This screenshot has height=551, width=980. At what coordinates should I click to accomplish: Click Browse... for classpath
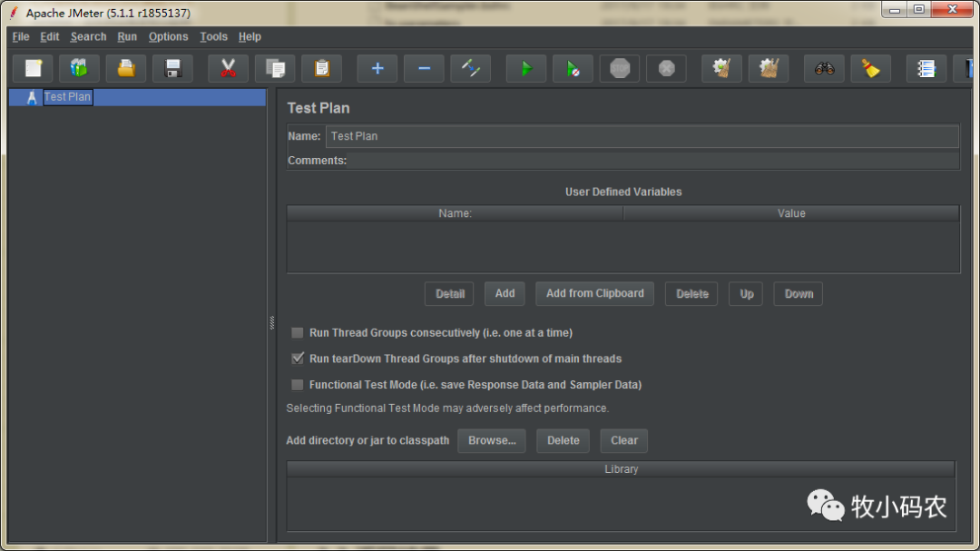pyautogui.click(x=492, y=440)
